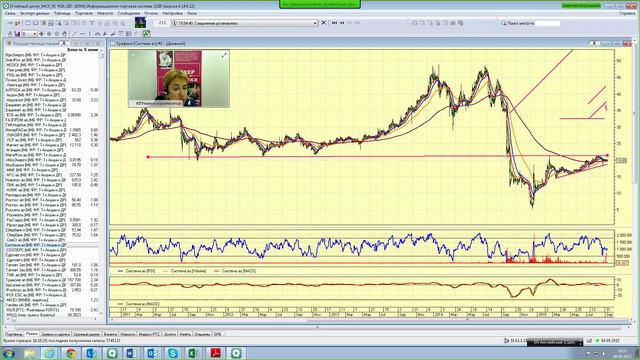The height and width of the screenshot is (360, 640).
Task: Switch to the Нефть tab
Action: click(x=185, y=334)
